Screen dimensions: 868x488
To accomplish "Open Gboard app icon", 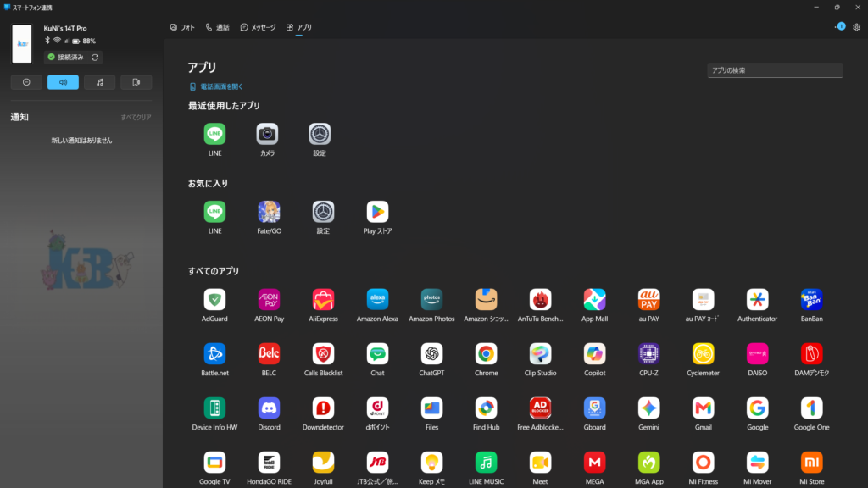I will pos(594,408).
